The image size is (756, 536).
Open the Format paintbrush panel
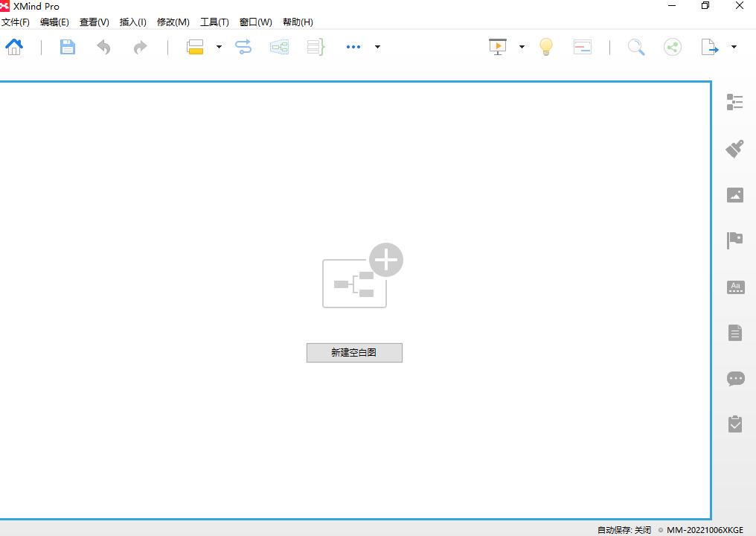[735, 148]
